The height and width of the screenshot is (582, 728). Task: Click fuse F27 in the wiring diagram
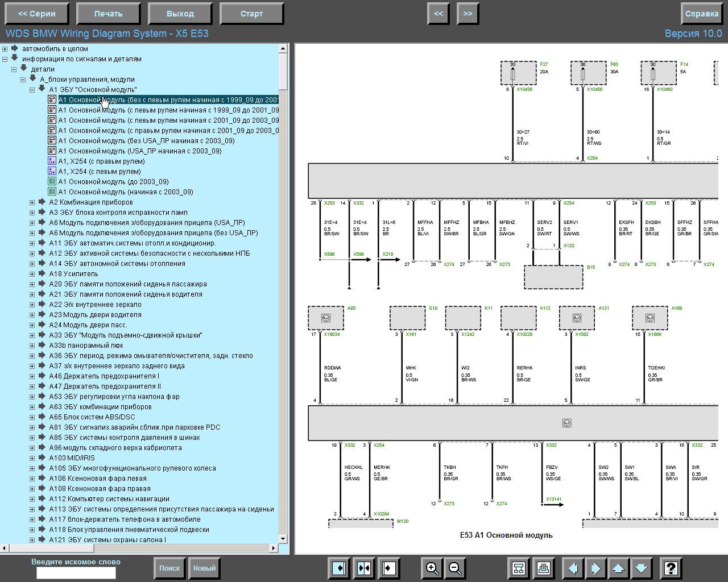[518, 73]
